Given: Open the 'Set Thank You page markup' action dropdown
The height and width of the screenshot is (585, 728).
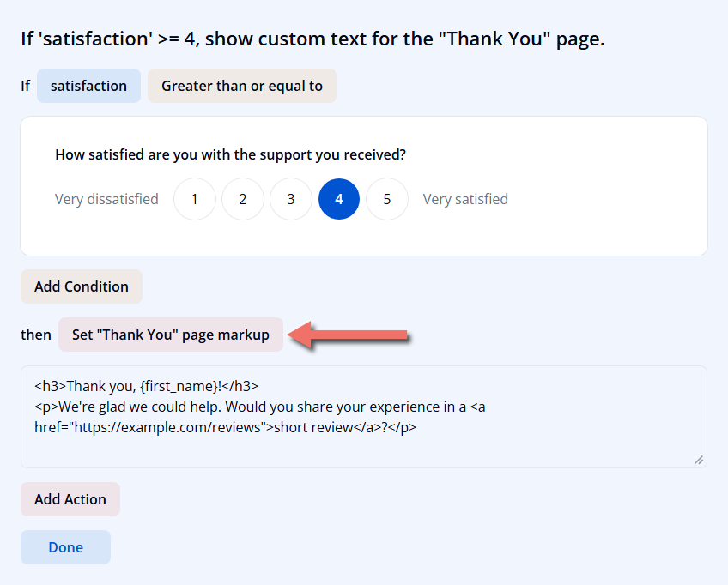Looking at the screenshot, I should 171,335.
